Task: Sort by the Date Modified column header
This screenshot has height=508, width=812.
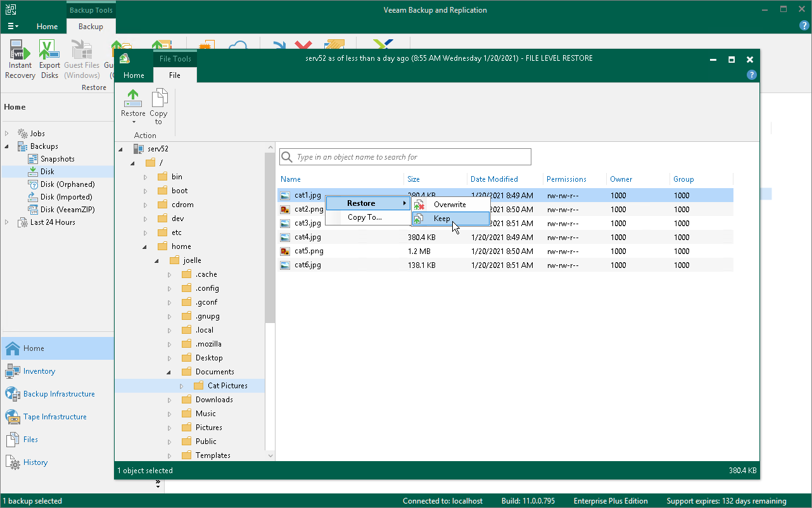Action: [505, 179]
